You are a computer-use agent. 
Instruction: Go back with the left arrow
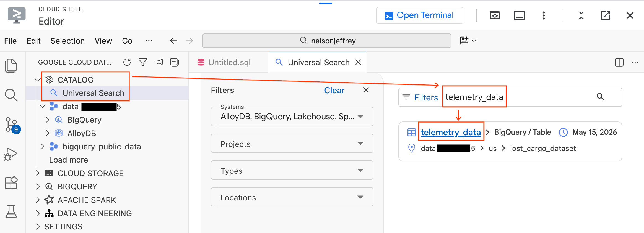(173, 41)
